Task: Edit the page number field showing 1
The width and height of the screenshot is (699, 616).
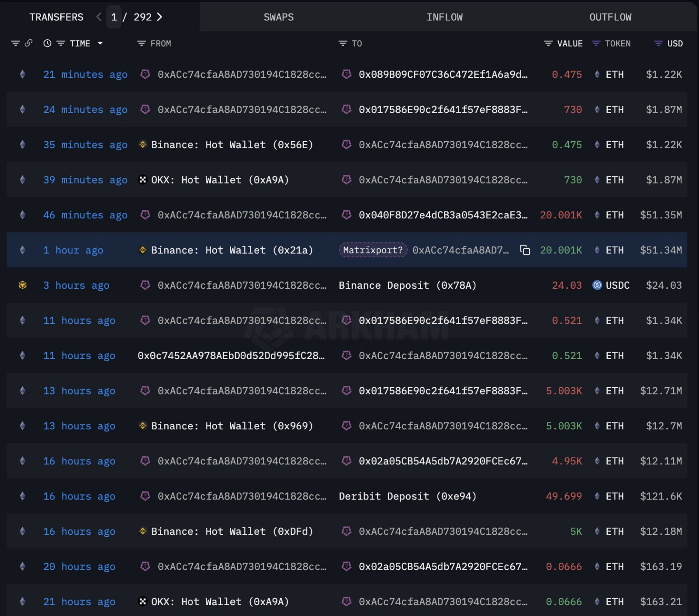Action: click(x=114, y=17)
